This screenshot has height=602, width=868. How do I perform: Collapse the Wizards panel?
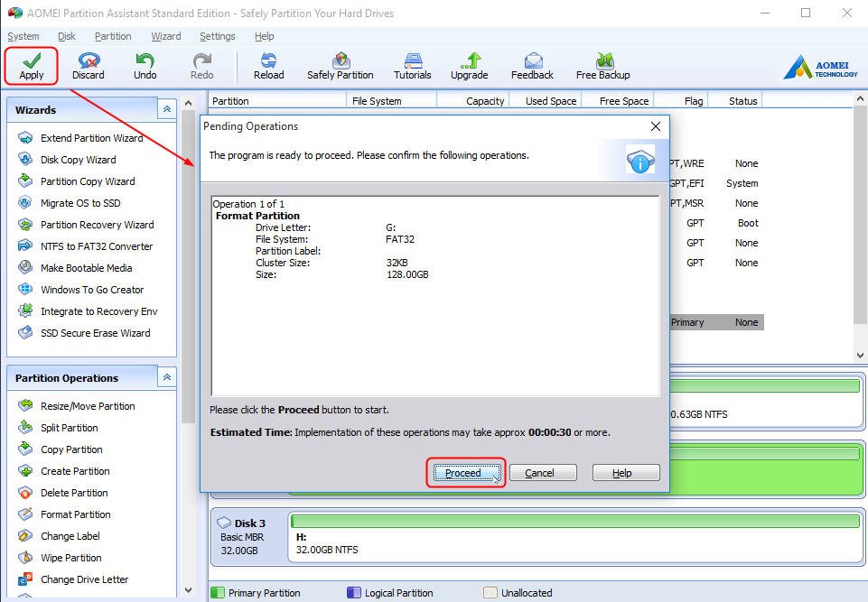point(166,109)
